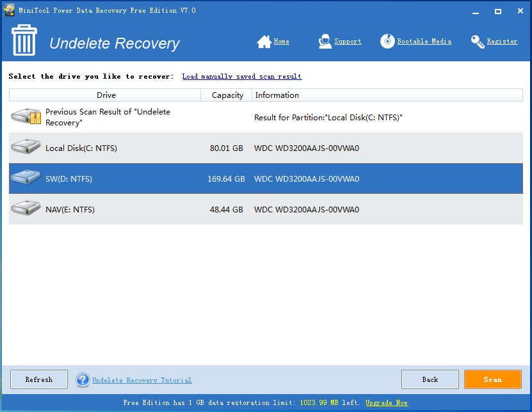Click the Support headset person icon
The image size is (532, 412).
pos(325,42)
